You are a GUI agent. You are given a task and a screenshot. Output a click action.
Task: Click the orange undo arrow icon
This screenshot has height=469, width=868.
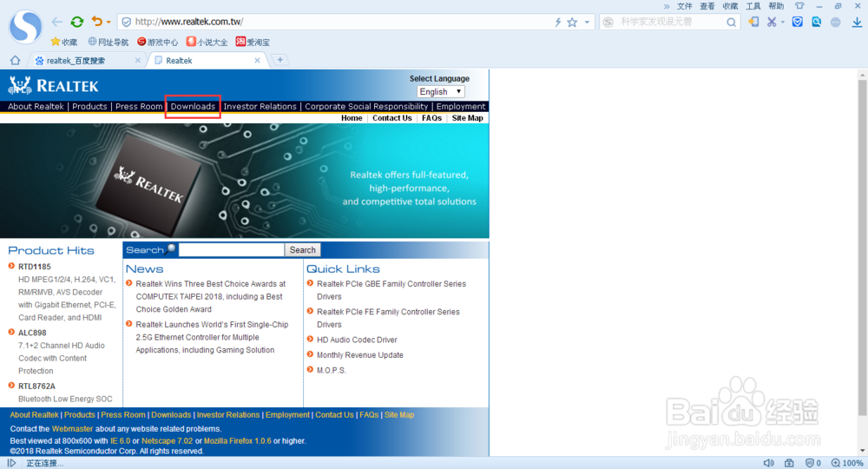coord(97,21)
